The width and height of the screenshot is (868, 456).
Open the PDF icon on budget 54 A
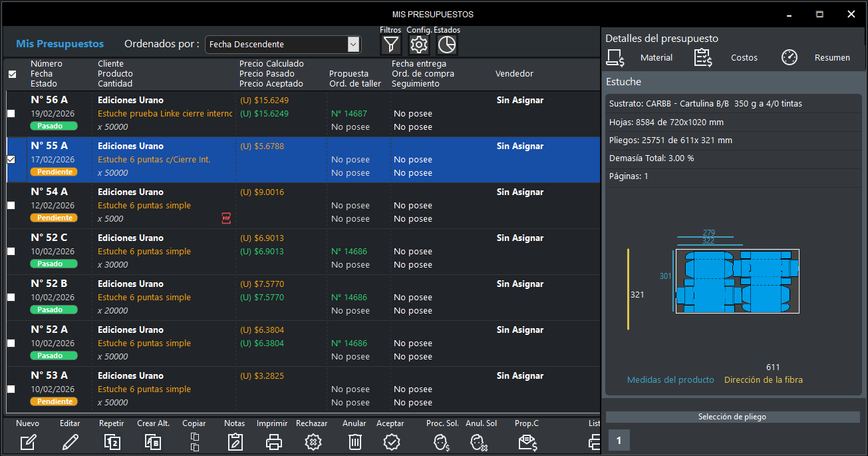pyautogui.click(x=226, y=218)
